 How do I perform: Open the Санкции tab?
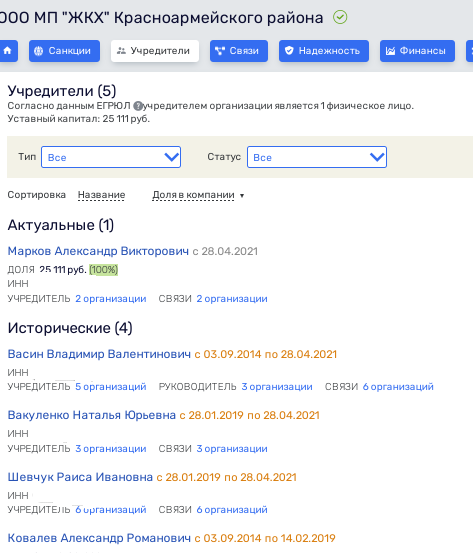pyautogui.click(x=64, y=51)
